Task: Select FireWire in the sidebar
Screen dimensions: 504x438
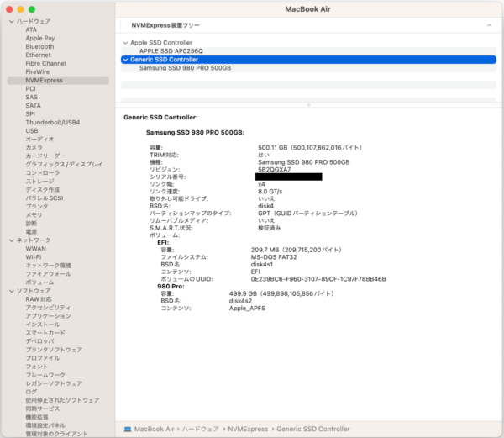Action: pyautogui.click(x=38, y=72)
